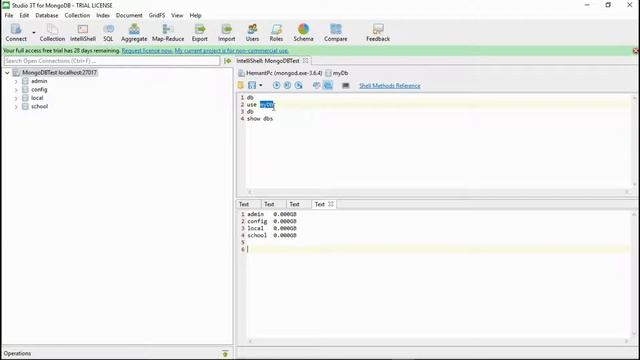The width and height of the screenshot is (640, 360).
Task: Click the myDb database label
Action: (340, 73)
